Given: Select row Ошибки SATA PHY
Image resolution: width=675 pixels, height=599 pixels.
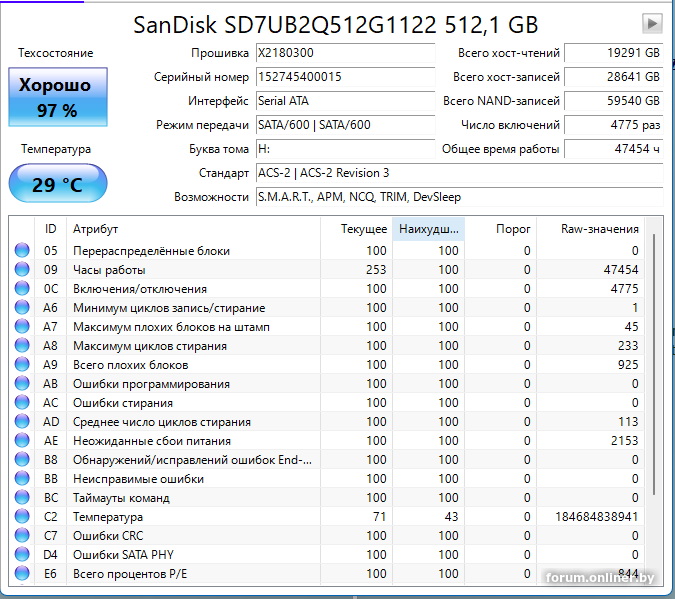Looking at the screenshot, I should tap(326, 554).
